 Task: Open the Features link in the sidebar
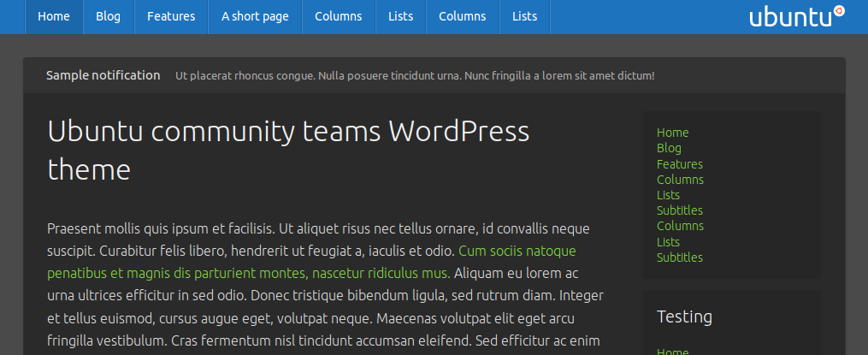tap(680, 164)
